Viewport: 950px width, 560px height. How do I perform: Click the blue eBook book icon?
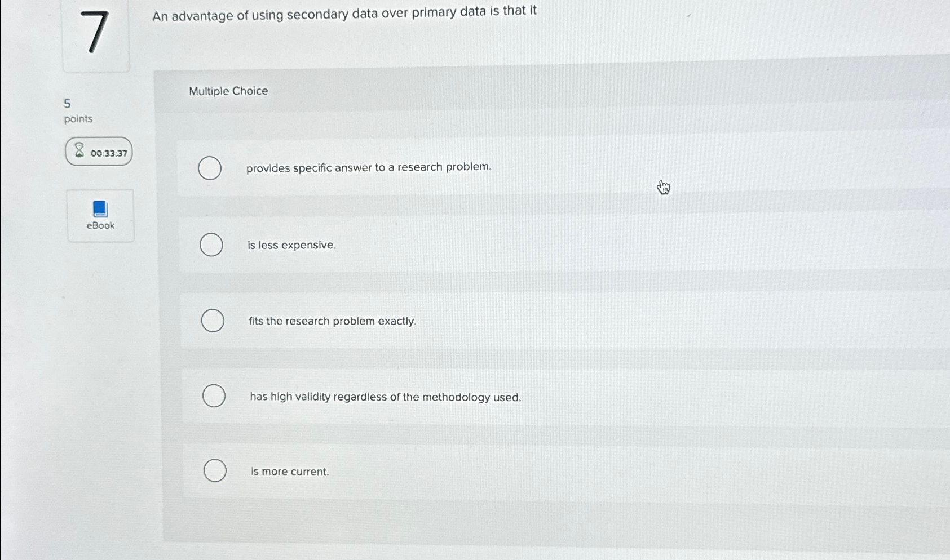pyautogui.click(x=99, y=208)
